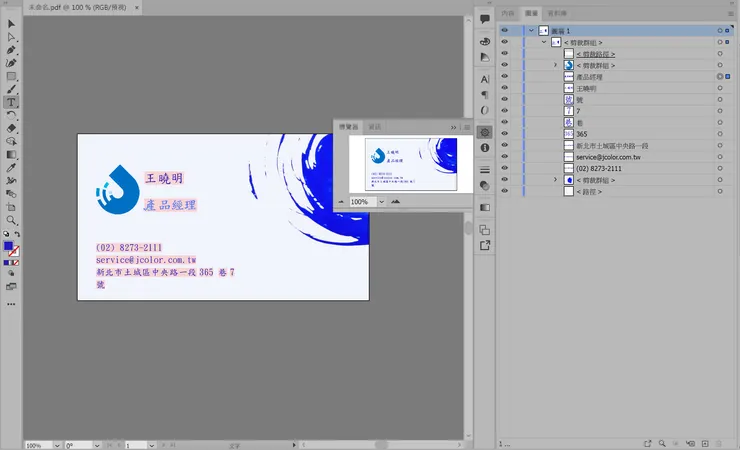The height and width of the screenshot is (450, 740).
Task: Select the Blend tool
Action: [x=11, y=194]
